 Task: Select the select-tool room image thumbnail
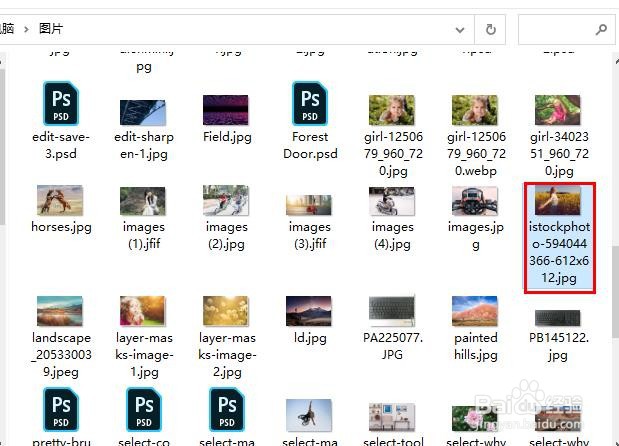coord(392,417)
